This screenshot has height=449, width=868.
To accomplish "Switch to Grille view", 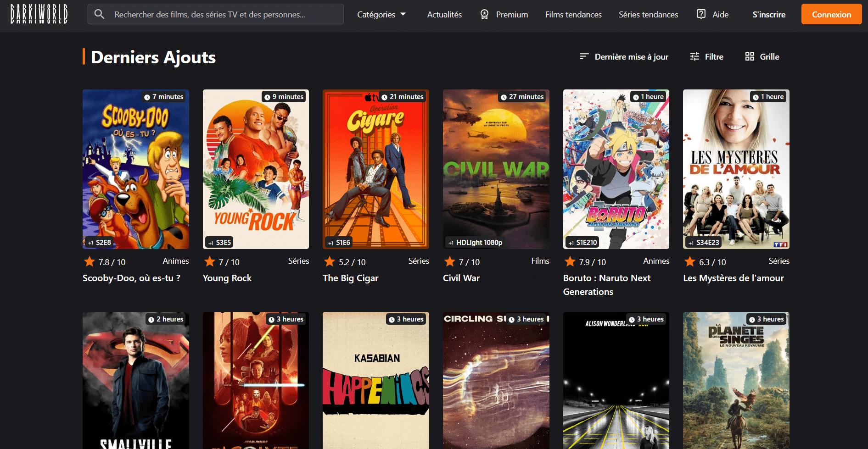I will coord(769,57).
